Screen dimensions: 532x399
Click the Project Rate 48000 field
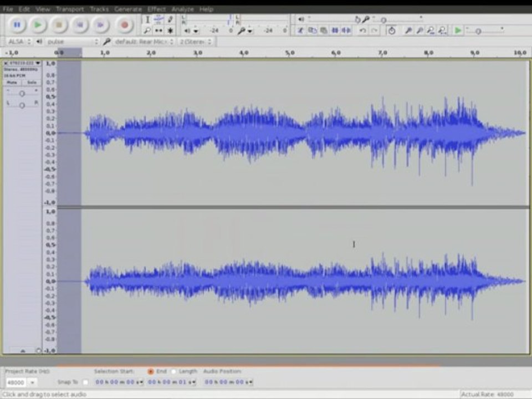(x=16, y=382)
